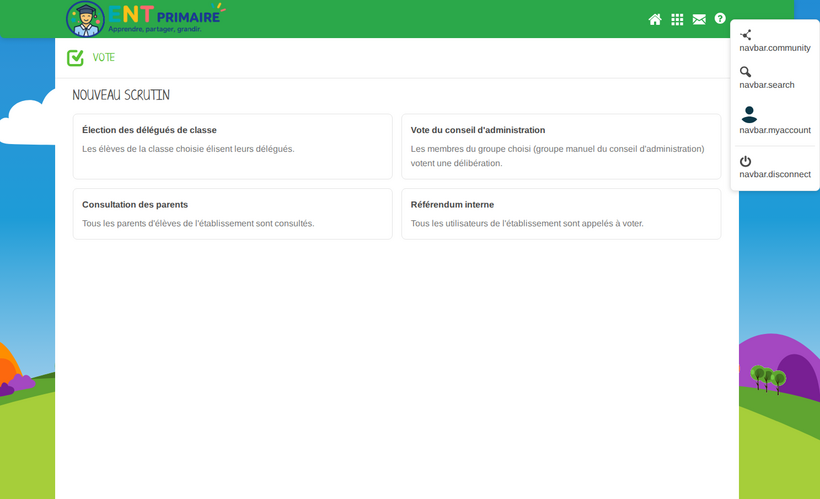Viewport: 820px width, 499px height.
Task: Open navbar.myaccount menu entry
Action: click(x=775, y=130)
